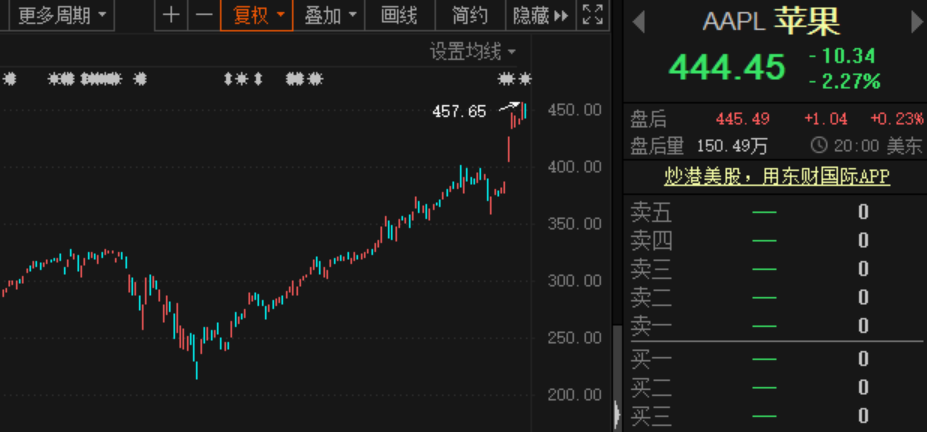
Task: Expand the 叠加 overlay dropdown
Action: pos(327,15)
